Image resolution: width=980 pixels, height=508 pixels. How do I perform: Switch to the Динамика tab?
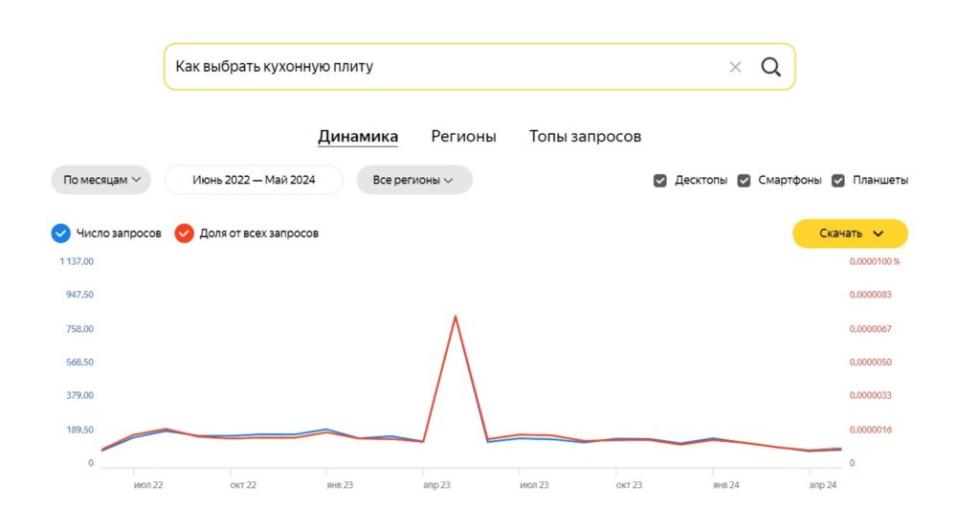point(358,136)
